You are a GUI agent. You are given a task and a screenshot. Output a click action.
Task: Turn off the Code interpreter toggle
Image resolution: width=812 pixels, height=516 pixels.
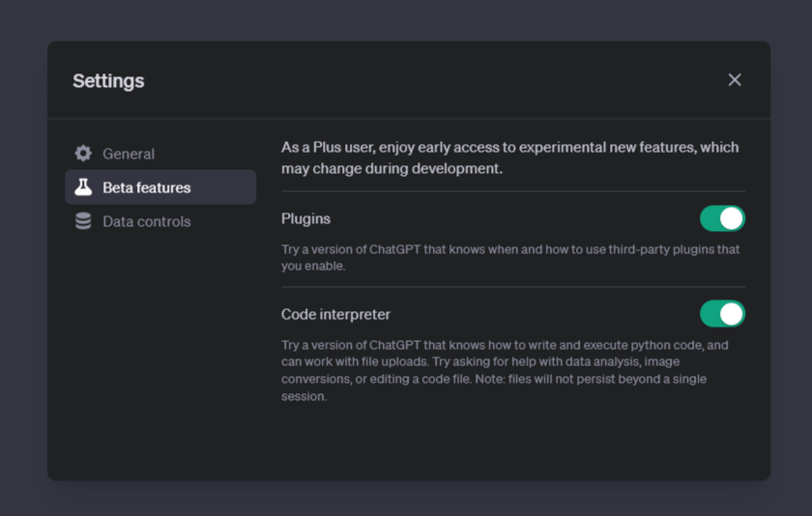click(722, 314)
